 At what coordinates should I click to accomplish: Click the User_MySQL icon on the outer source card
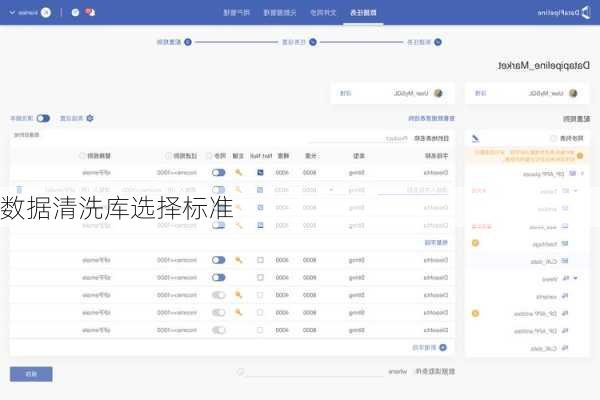pos(573,93)
